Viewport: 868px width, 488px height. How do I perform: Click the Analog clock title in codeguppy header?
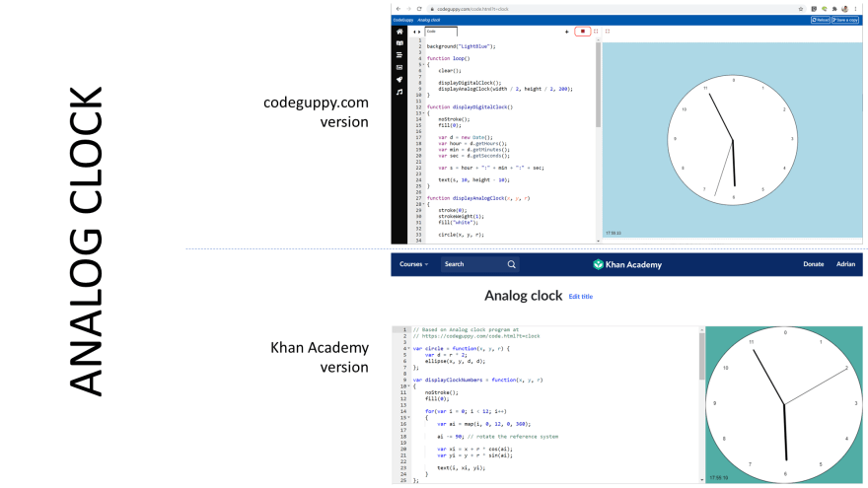(x=428, y=20)
